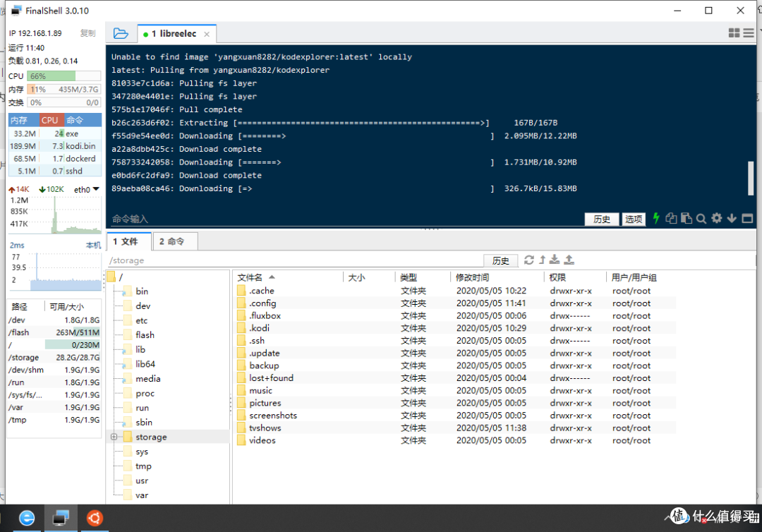Close the libreelec session tab
This screenshot has width=762, height=532.
(207, 34)
